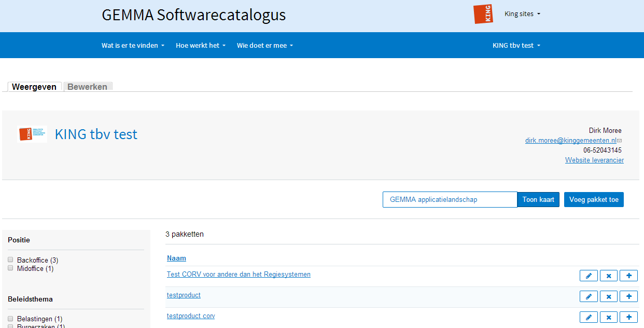Sort the list by the Naam column
This screenshot has width=644, height=328.
(176, 258)
